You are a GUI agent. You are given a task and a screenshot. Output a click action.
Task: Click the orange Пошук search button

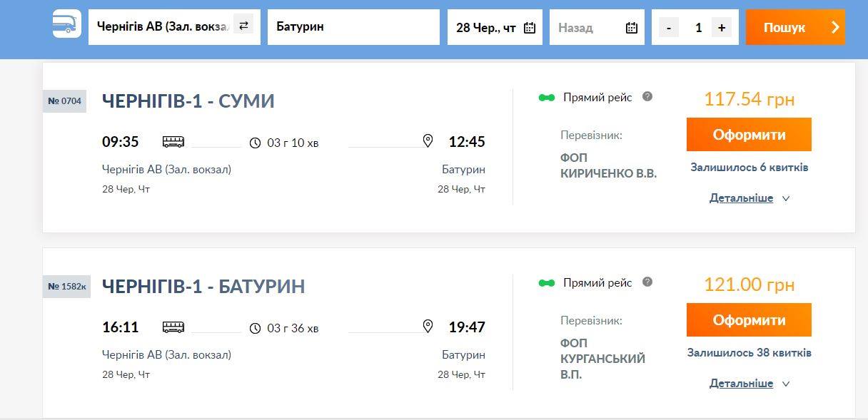pyautogui.click(x=795, y=27)
